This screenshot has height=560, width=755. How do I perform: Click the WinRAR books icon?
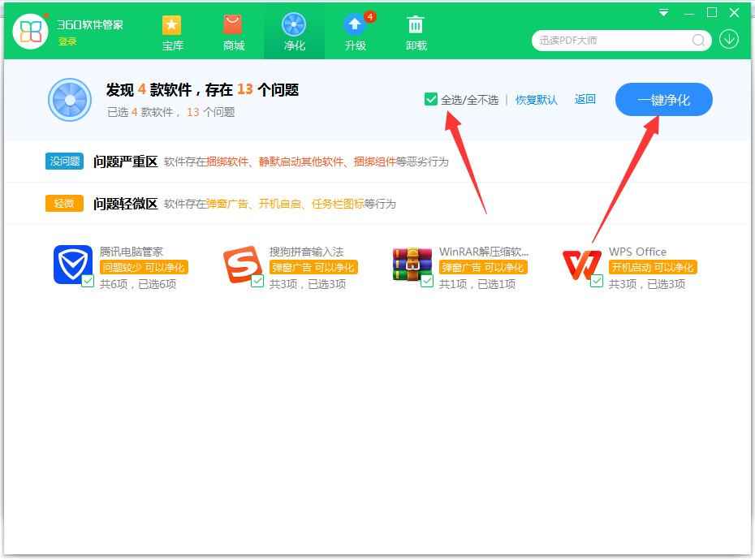coord(412,265)
